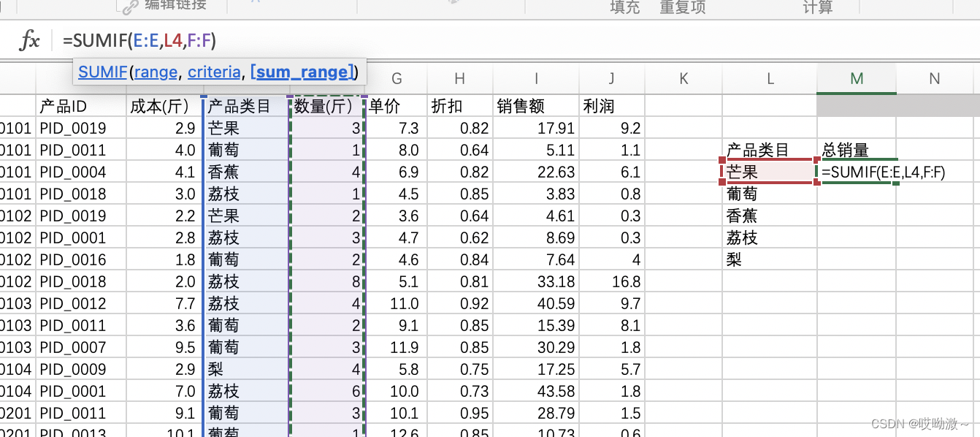Select the cost cell 7.7
Image resolution: width=980 pixels, height=437 pixels.
coord(165,303)
